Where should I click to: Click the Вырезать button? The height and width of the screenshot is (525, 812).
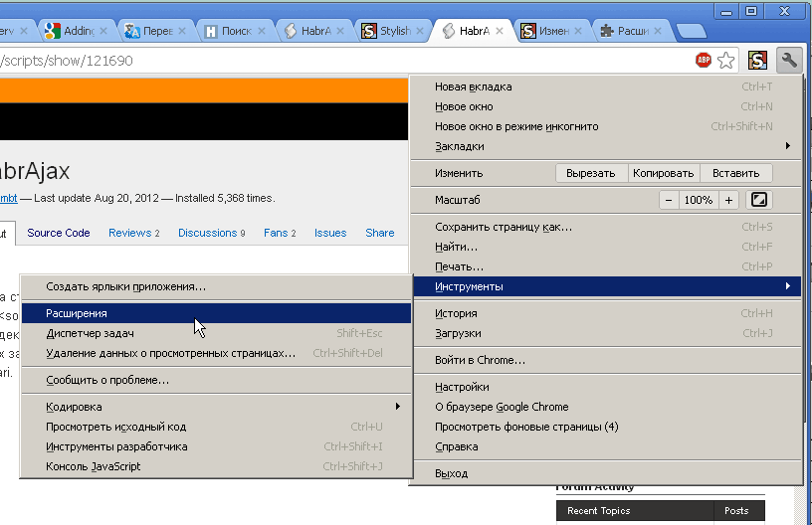point(591,173)
